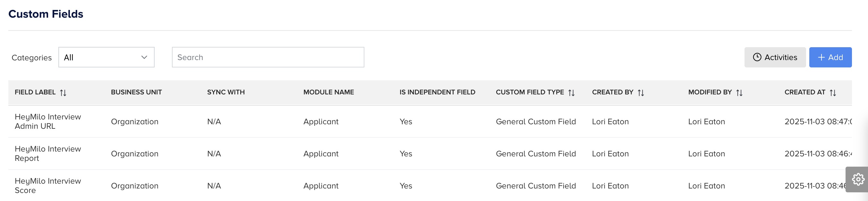Viewport: 868px width, 201px height.
Task: Click the Module Name column header
Action: coord(328,92)
